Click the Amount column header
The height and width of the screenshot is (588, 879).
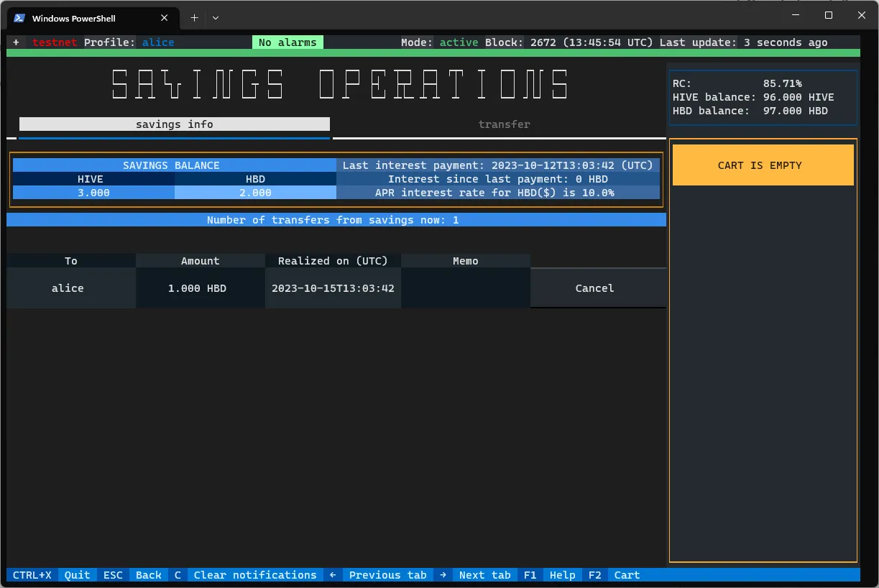(x=201, y=261)
